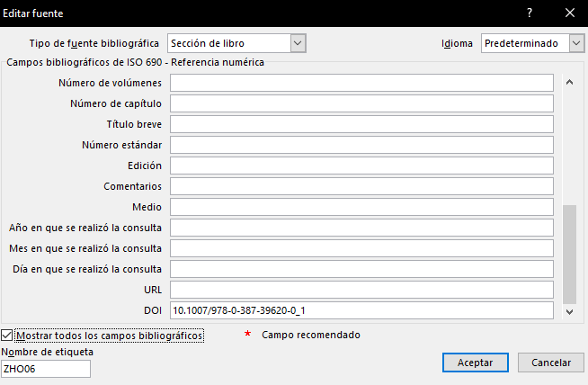
Task: Close the Editar fuente dialog
Action: [570, 13]
